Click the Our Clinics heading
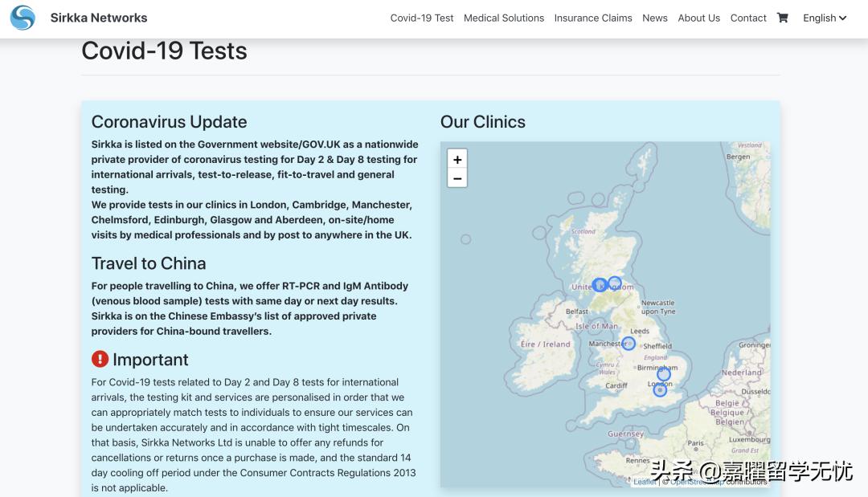The height and width of the screenshot is (497, 868). 483,121
